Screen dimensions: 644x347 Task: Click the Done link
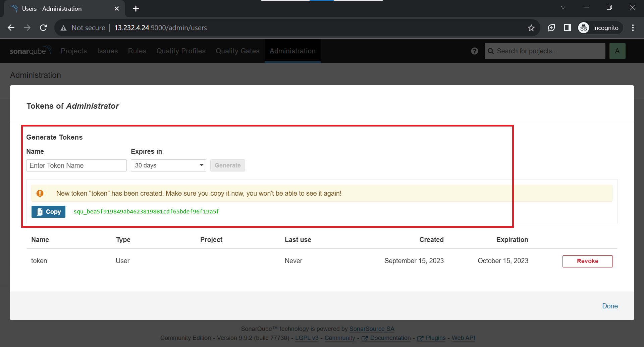609,306
